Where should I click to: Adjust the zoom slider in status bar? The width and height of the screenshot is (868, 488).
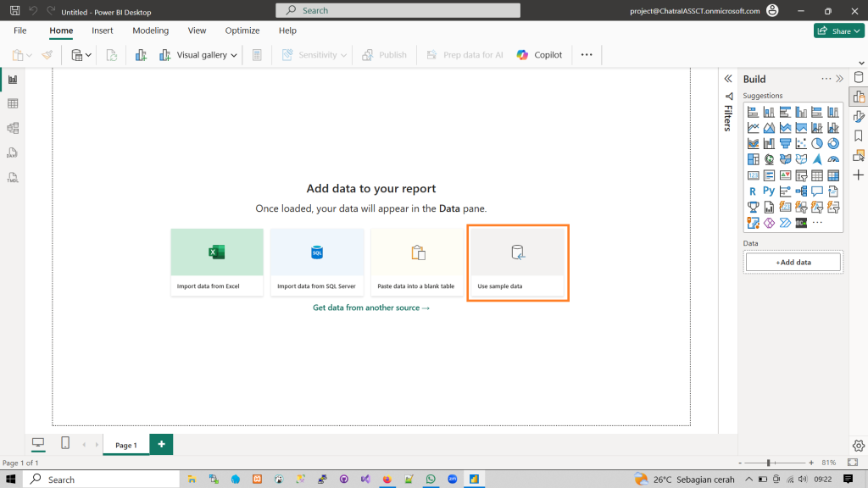(x=769, y=463)
